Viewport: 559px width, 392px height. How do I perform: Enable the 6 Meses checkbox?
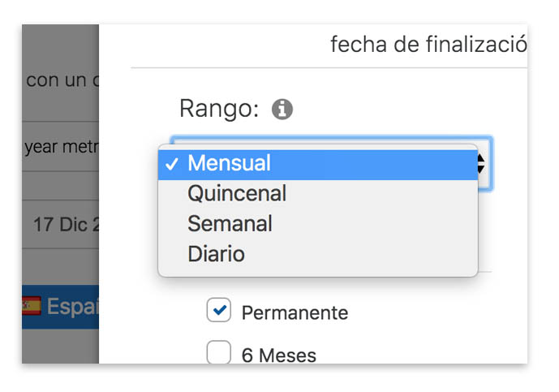click(x=218, y=352)
